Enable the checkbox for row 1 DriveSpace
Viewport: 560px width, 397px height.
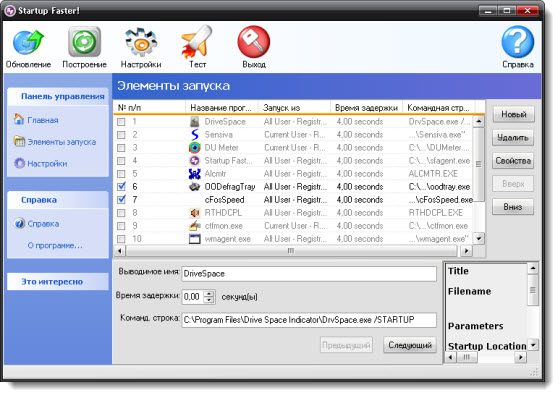pyautogui.click(x=121, y=122)
